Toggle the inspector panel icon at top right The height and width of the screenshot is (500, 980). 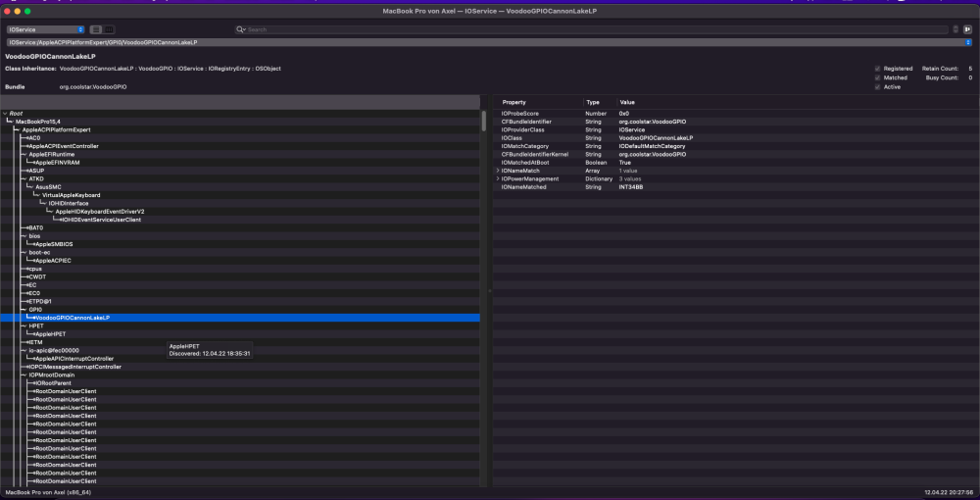967,29
